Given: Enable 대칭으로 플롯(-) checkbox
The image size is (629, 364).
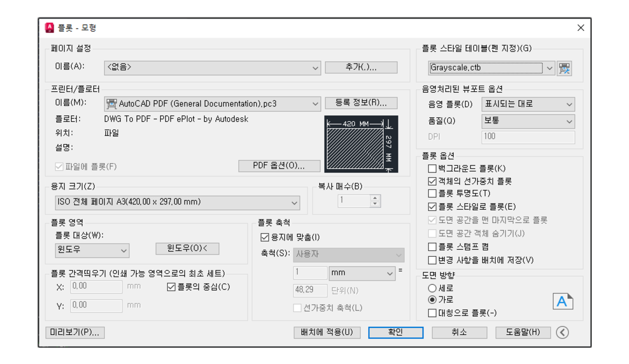Looking at the screenshot, I should pyautogui.click(x=432, y=313).
